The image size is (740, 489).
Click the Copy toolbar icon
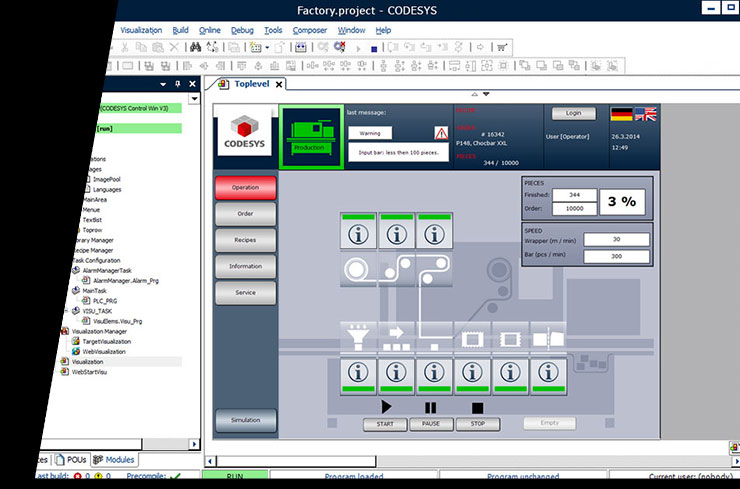pyautogui.click(x=141, y=47)
